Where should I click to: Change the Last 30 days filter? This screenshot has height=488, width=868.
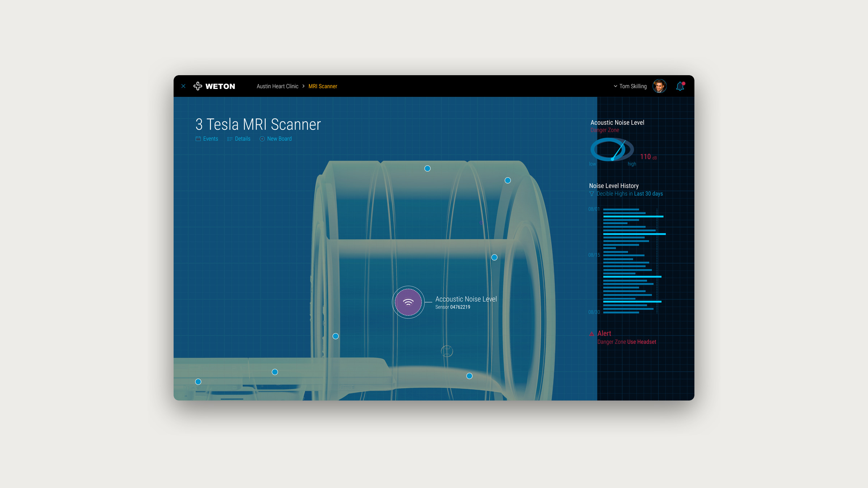(648, 194)
